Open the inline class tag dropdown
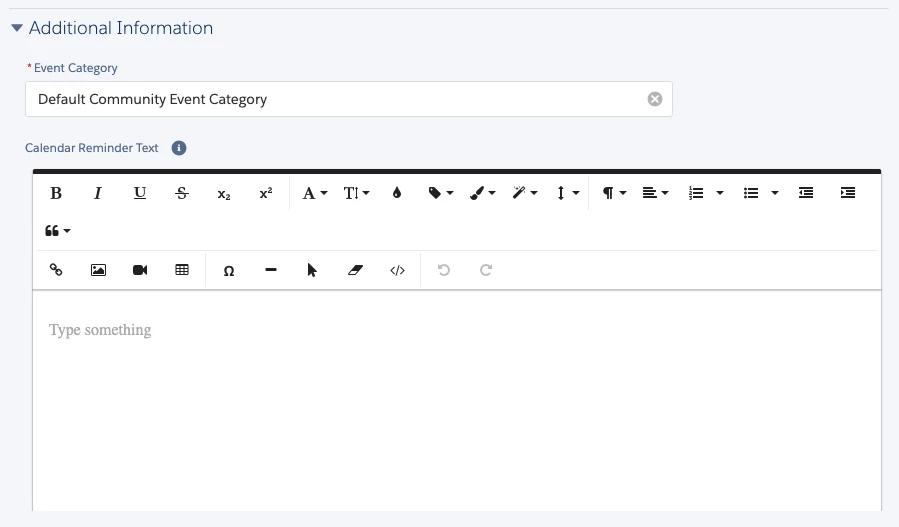The image size is (899, 527). tap(440, 193)
